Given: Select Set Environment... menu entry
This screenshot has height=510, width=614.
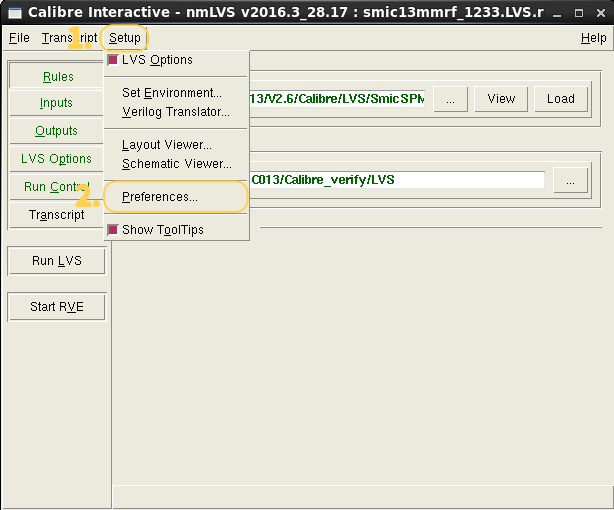Looking at the screenshot, I should click(172, 93).
